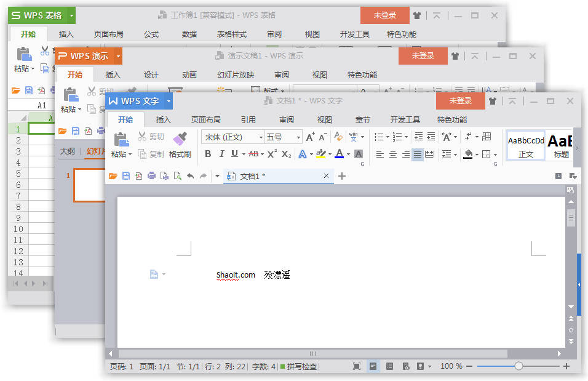Toggle italic formatting

tap(221, 154)
